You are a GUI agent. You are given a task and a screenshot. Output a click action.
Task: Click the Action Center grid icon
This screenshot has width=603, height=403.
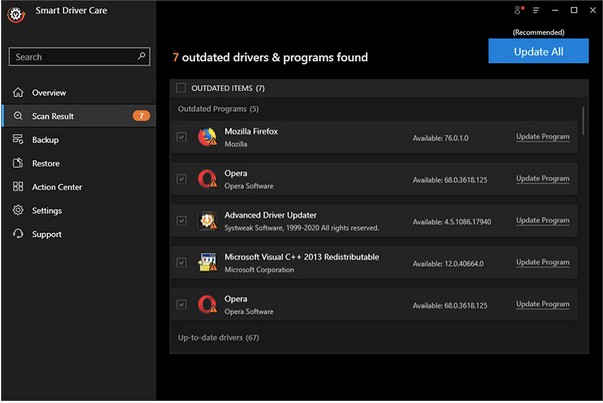(x=18, y=187)
